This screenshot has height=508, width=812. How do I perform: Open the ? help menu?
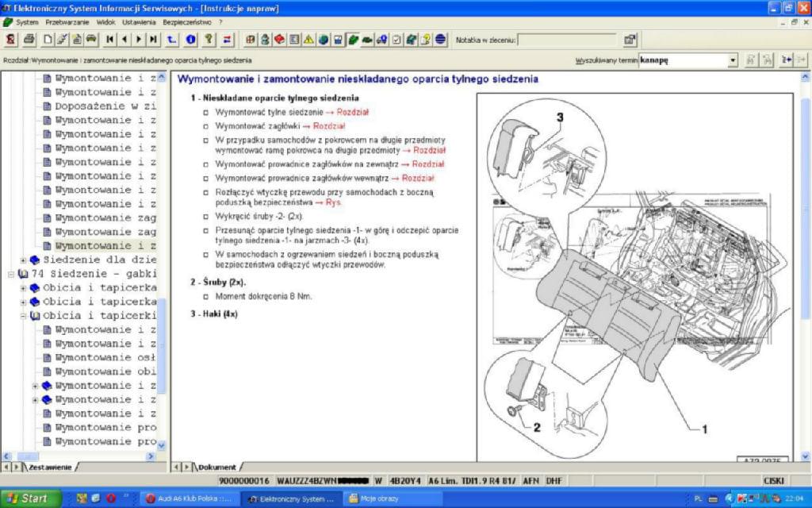(x=220, y=22)
